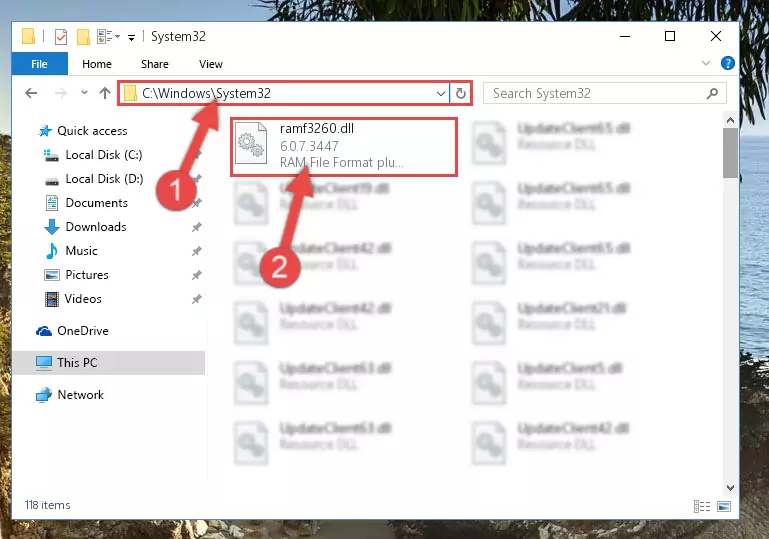Click the pin icon next to Downloads
This screenshot has width=769, height=539.
pos(197,227)
